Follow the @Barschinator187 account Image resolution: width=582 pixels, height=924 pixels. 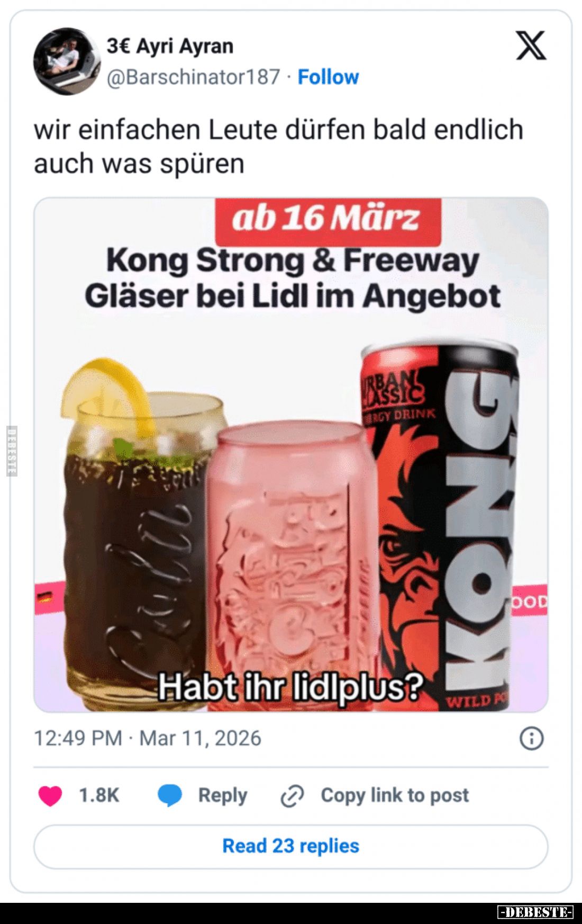(328, 77)
